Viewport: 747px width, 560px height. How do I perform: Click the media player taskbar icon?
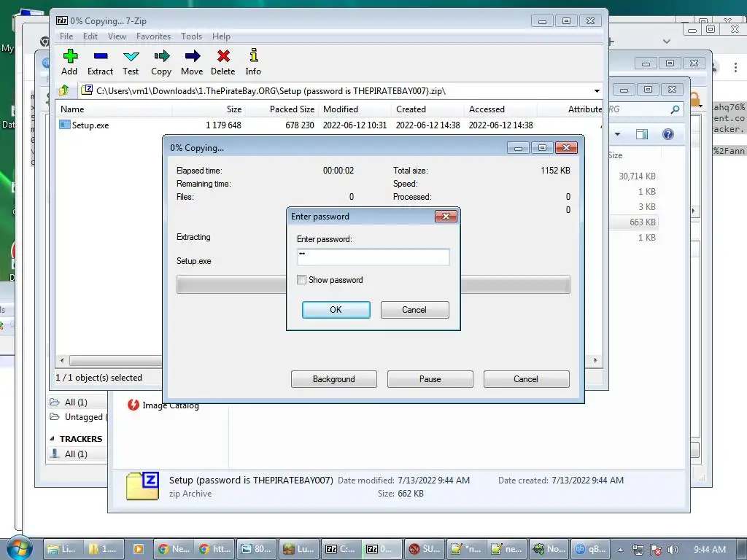138,549
